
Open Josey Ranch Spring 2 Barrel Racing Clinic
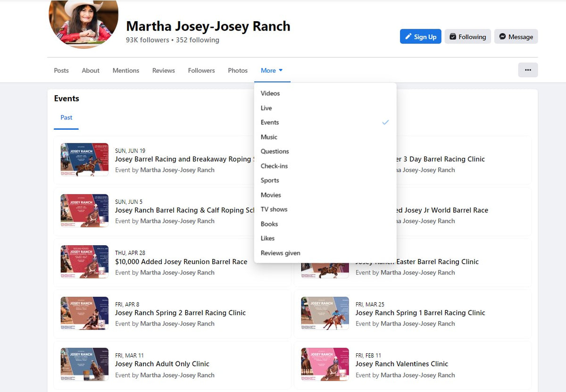point(180,313)
